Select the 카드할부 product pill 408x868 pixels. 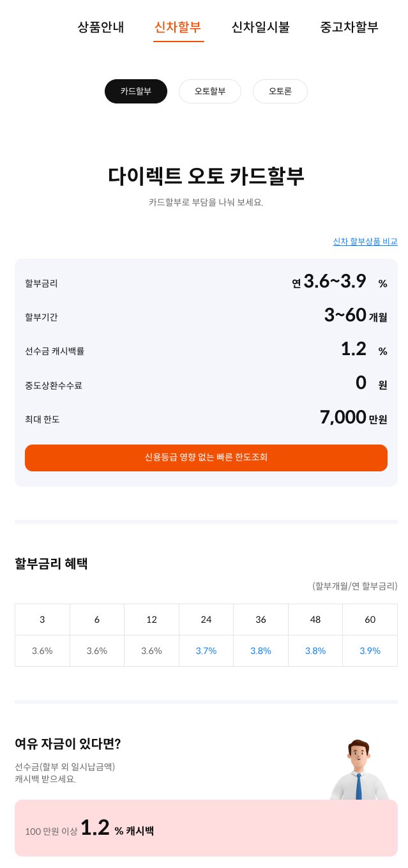coord(135,91)
